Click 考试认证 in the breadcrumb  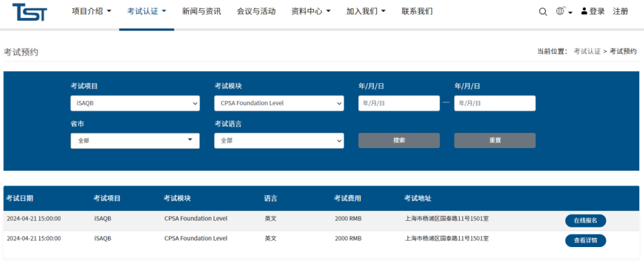(587, 51)
